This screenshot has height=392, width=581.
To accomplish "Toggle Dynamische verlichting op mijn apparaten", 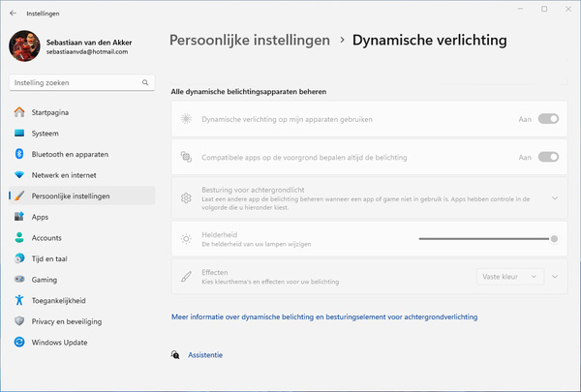I will pyautogui.click(x=548, y=119).
